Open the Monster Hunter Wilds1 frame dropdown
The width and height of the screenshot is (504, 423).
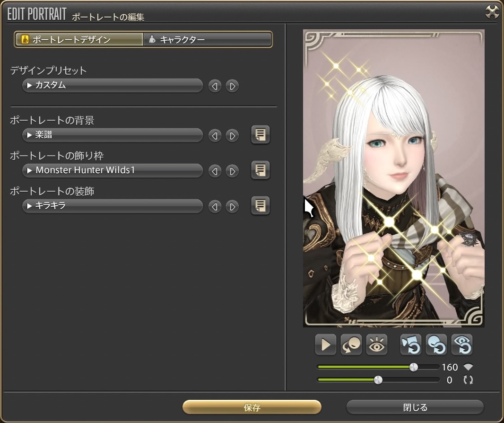click(x=113, y=170)
